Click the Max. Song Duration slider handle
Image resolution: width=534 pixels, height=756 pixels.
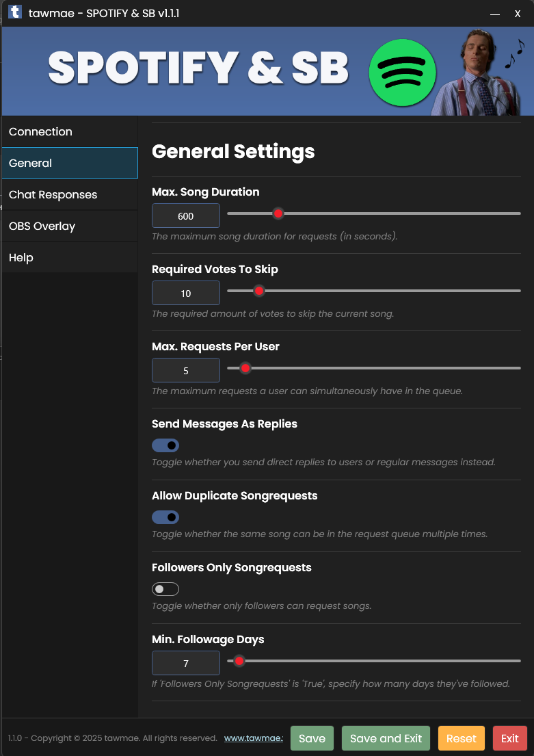point(278,213)
